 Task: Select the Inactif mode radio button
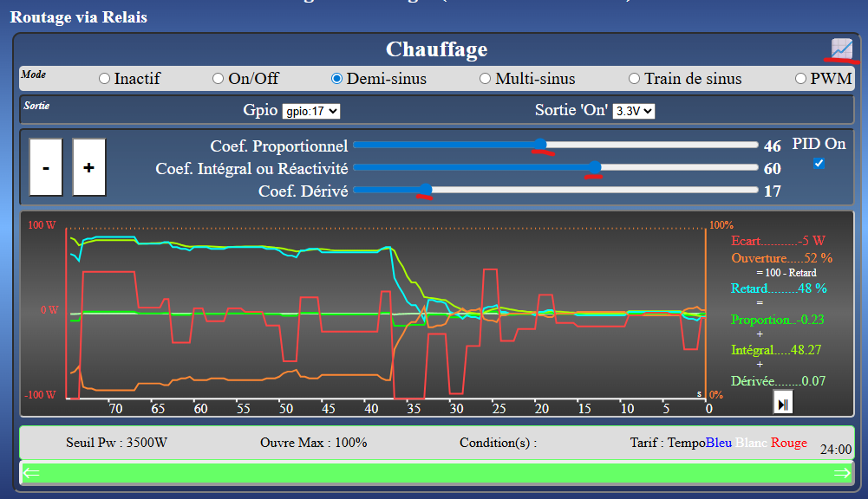tap(105, 79)
